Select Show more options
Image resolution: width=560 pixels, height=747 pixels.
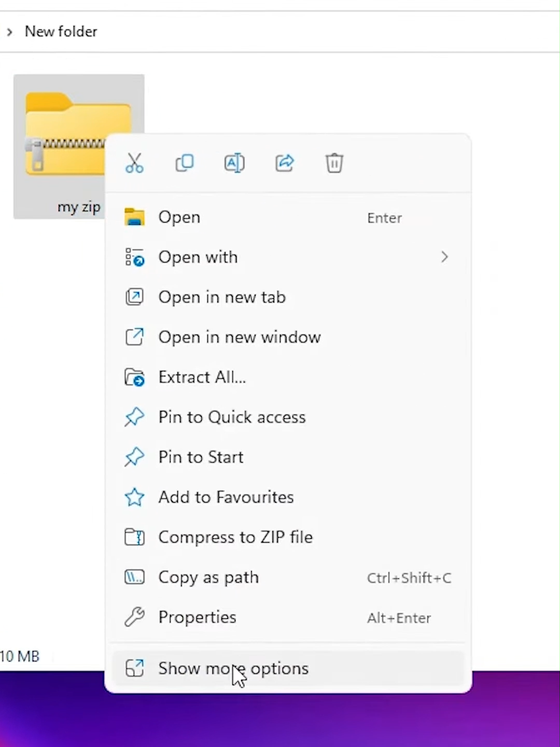coord(288,668)
